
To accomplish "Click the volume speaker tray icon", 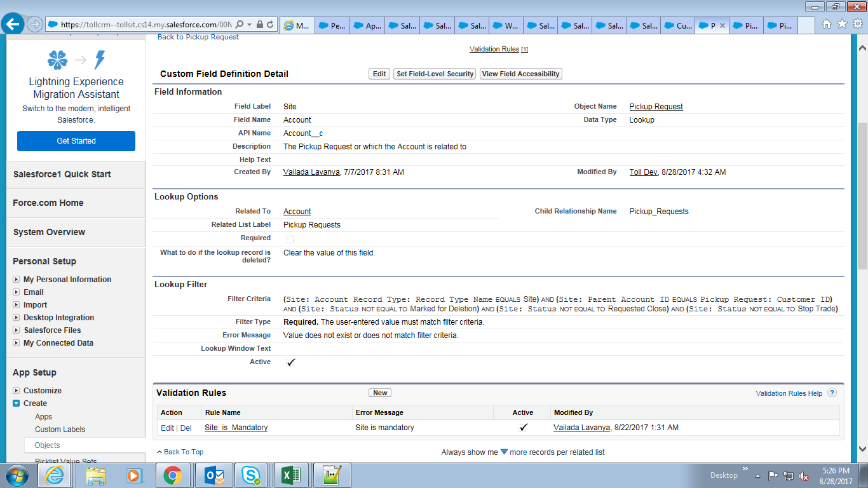I will [x=803, y=475].
